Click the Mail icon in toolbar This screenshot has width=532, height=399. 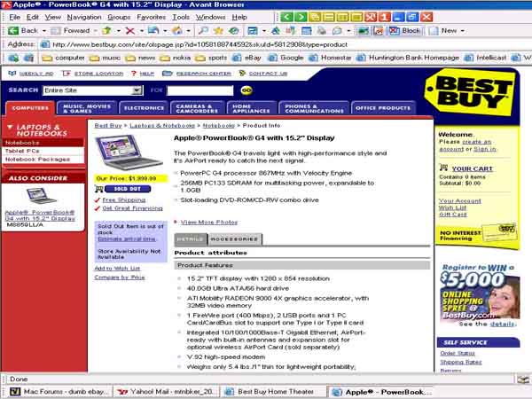(x=337, y=31)
